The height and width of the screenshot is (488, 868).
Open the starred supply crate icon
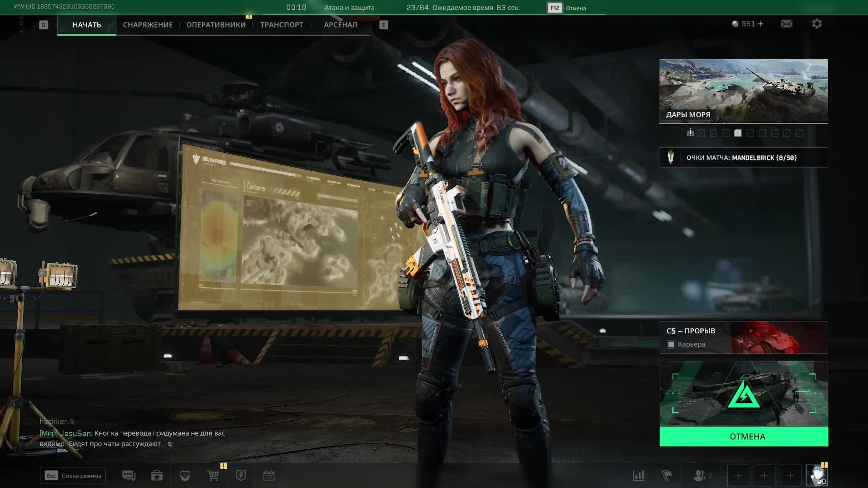click(x=157, y=475)
